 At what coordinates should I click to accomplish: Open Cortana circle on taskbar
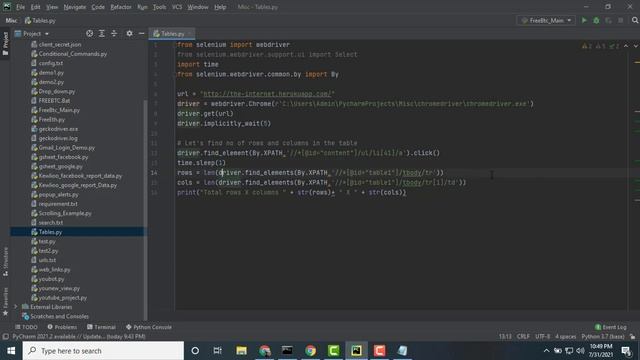[x=195, y=351]
